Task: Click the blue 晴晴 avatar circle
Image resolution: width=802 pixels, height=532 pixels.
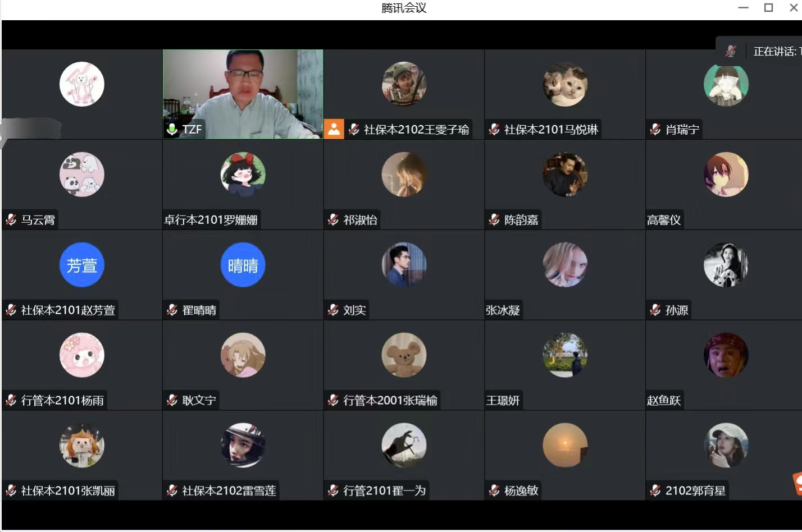Action: (x=243, y=265)
